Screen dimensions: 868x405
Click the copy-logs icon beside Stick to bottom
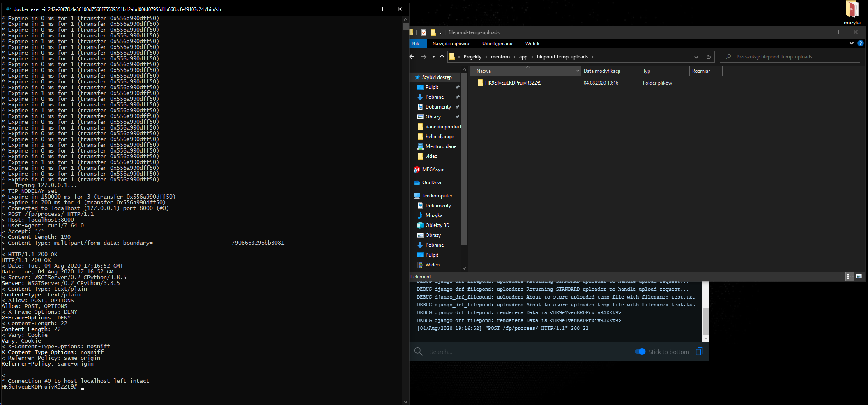[x=699, y=352]
